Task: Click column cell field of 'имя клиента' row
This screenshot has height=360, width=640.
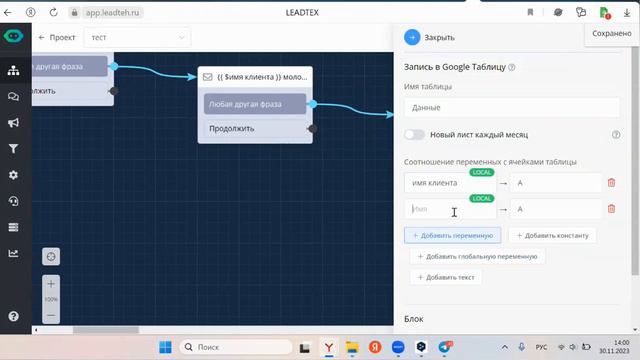Action: click(556, 183)
